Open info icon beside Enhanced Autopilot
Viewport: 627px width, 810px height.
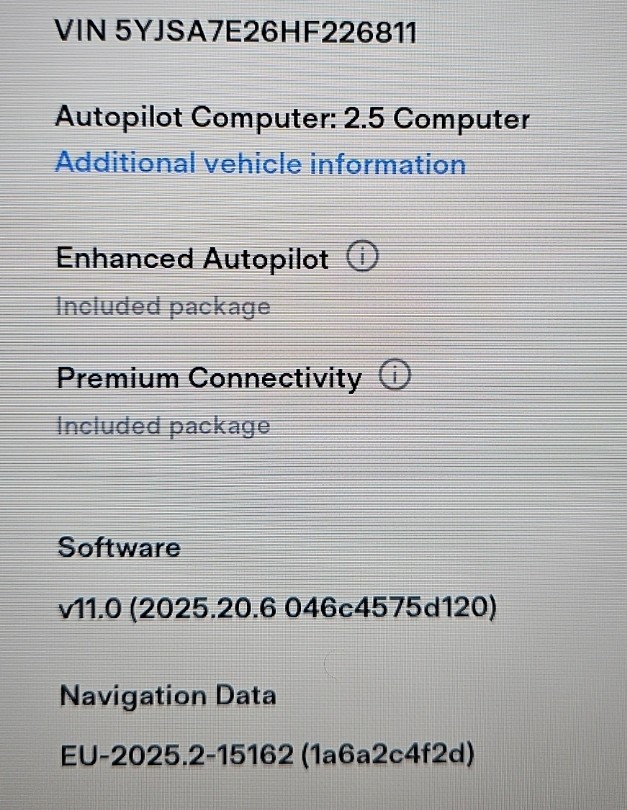coord(362,259)
